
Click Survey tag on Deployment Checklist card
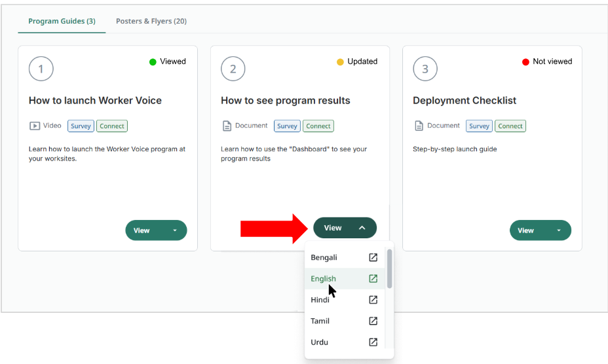(x=479, y=126)
